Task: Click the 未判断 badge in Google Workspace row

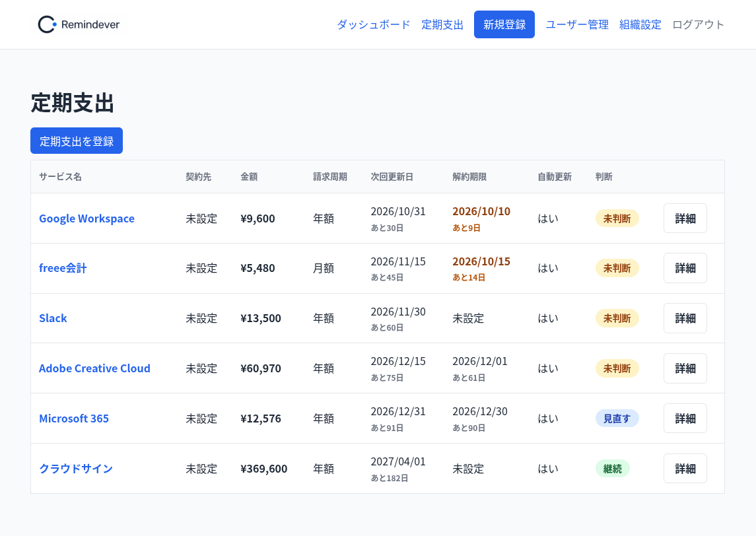Action: (x=617, y=218)
